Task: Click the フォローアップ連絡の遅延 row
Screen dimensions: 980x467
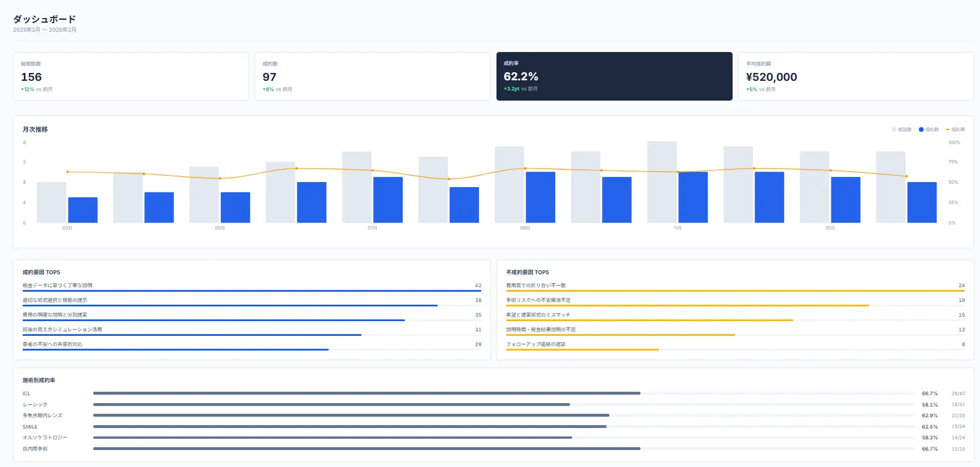Action: (735, 346)
